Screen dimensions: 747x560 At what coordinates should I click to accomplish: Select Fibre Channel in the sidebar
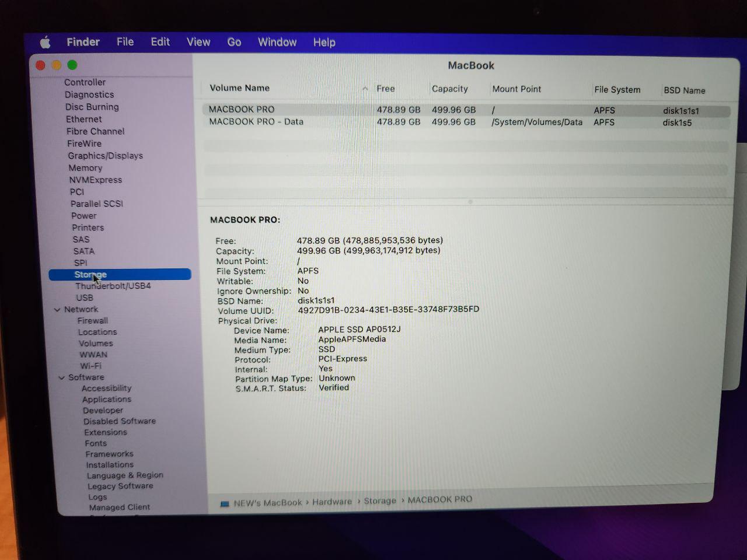tap(95, 131)
